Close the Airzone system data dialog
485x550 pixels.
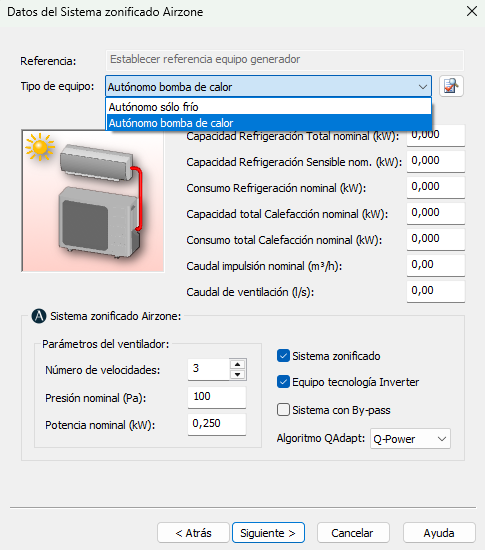point(472,11)
